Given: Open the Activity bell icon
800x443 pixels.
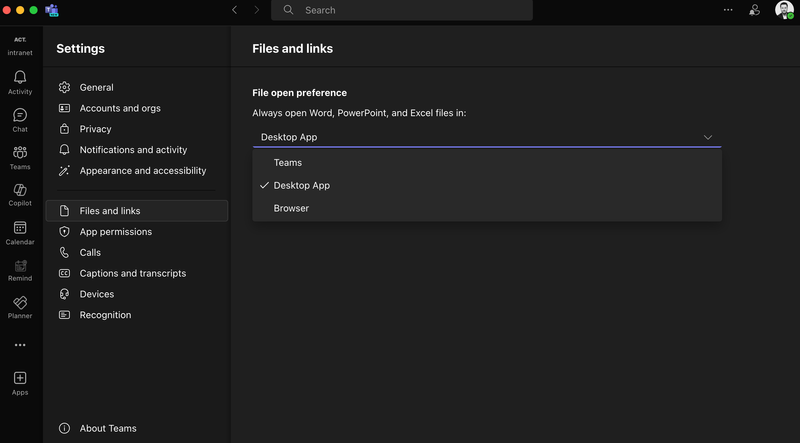Looking at the screenshot, I should click(x=20, y=78).
